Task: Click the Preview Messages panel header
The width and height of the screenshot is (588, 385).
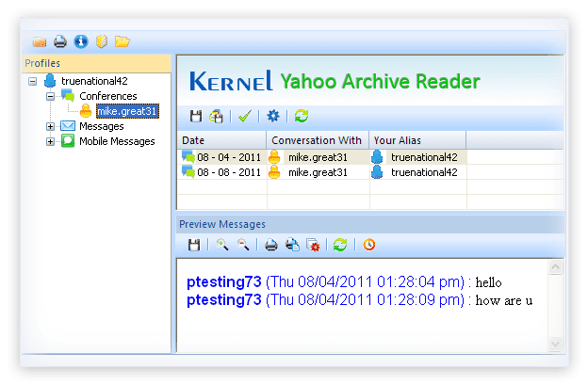Action: click(370, 224)
